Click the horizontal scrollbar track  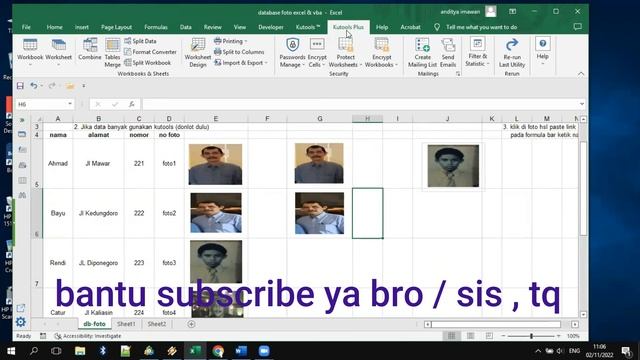coord(496,324)
